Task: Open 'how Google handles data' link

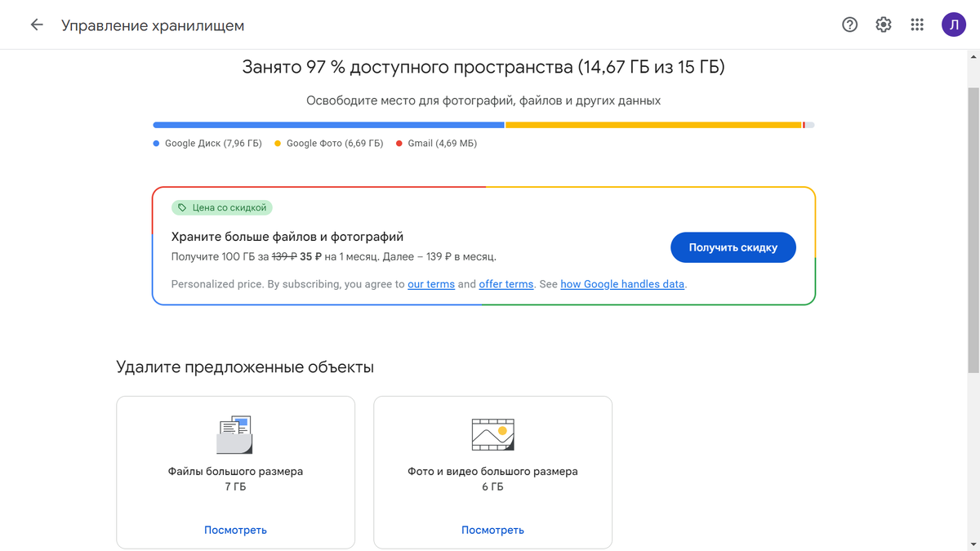Action: point(622,284)
